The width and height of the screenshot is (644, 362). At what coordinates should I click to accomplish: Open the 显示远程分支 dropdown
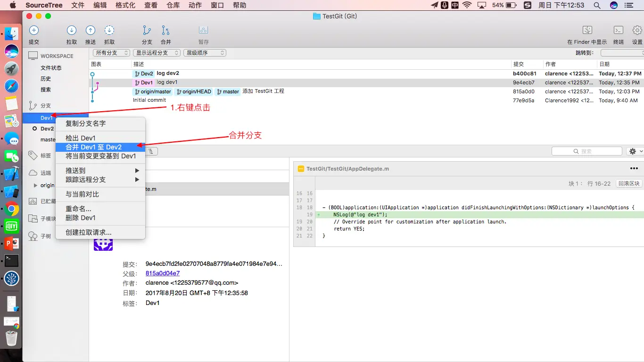point(157,53)
